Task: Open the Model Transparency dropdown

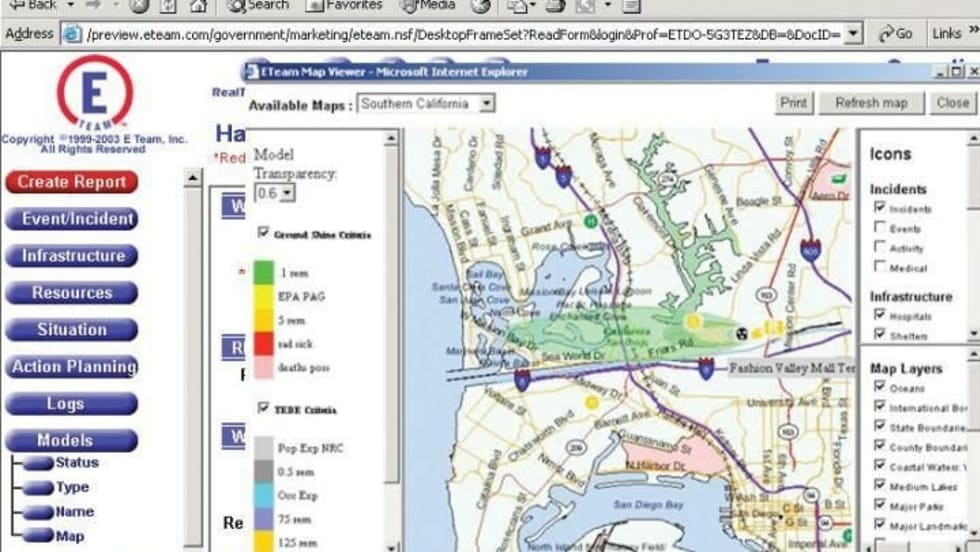Action: [x=287, y=192]
